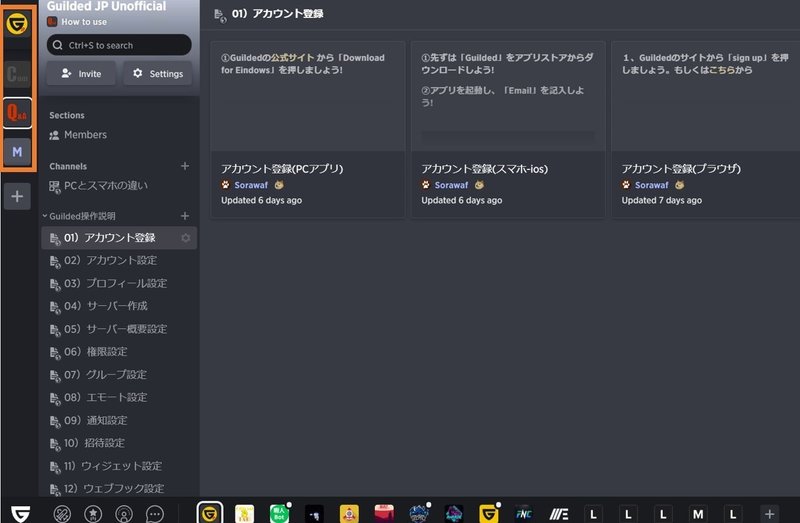Select the 06) 権限設定 channel
This screenshot has width=800, height=523.
click(119, 352)
